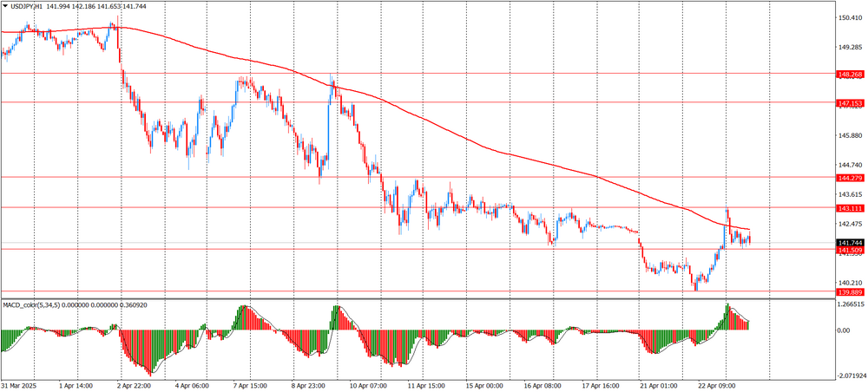Click the triangle arrow beside USDJPY,H1 title

(x=5, y=6)
